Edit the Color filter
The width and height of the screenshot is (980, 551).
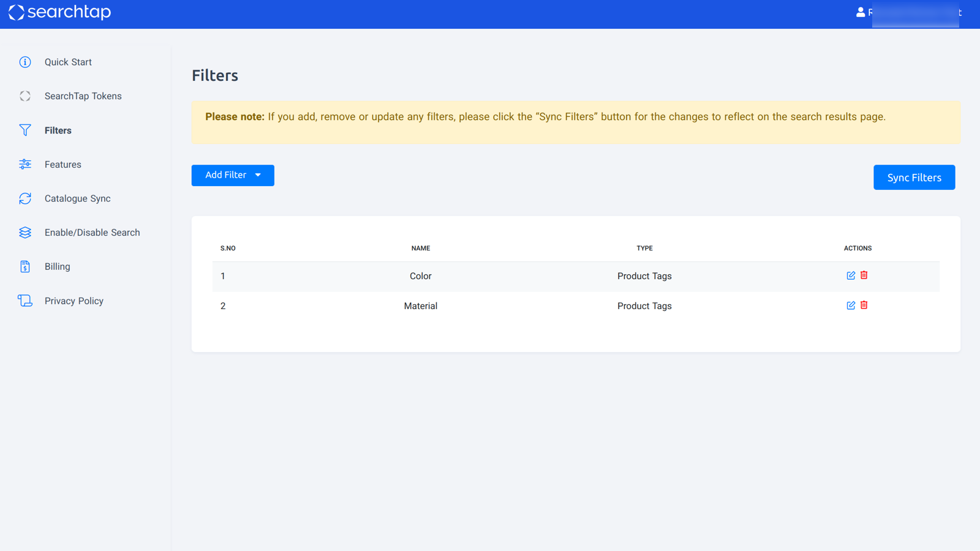(851, 275)
